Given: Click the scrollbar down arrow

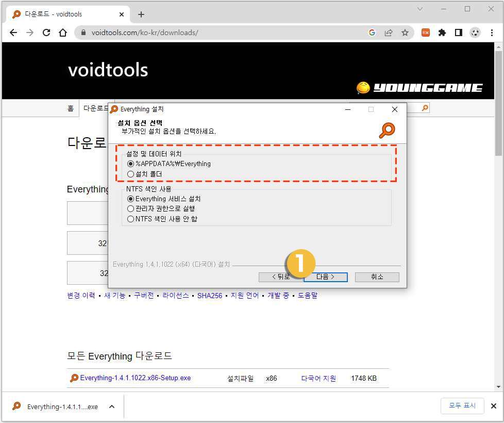Looking at the screenshot, I should [498, 387].
